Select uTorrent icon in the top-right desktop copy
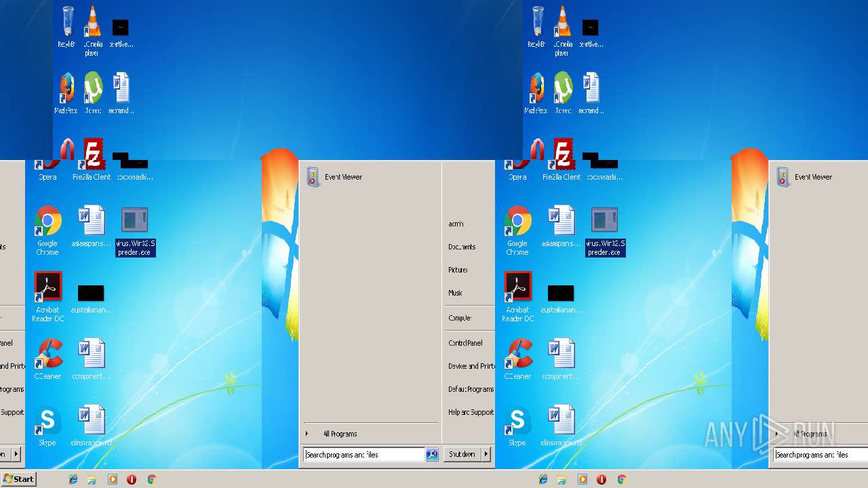868x488 pixels. click(x=562, y=93)
